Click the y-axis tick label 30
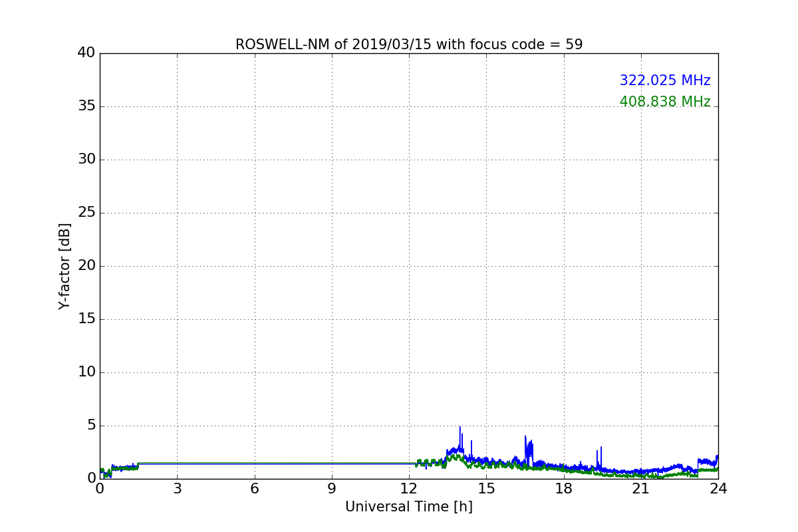 coord(86,159)
